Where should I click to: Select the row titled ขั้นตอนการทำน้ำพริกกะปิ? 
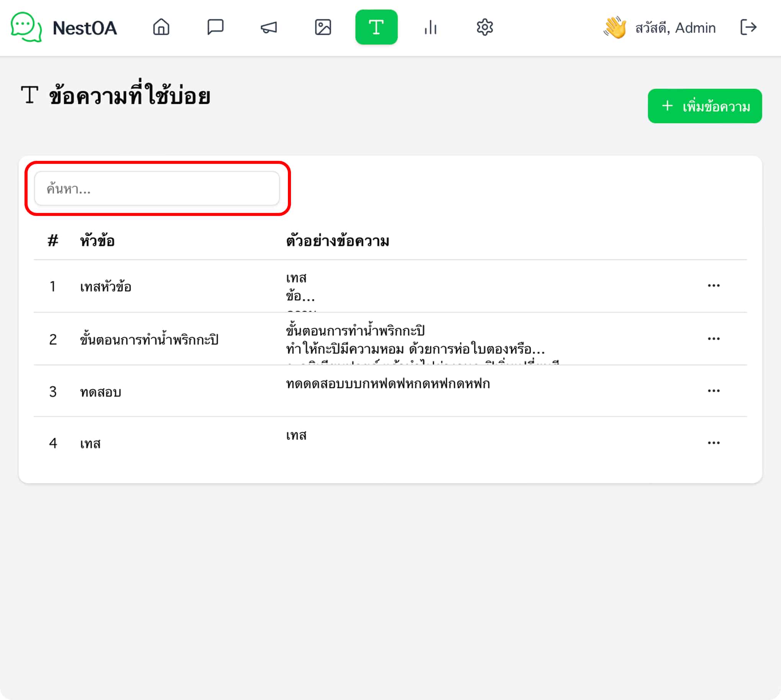pyautogui.click(x=390, y=339)
